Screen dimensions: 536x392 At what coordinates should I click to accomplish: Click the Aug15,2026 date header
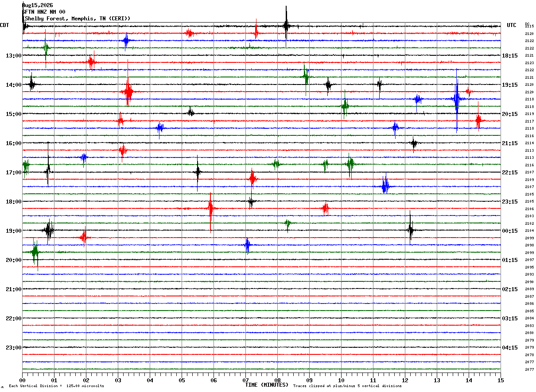[37, 5]
